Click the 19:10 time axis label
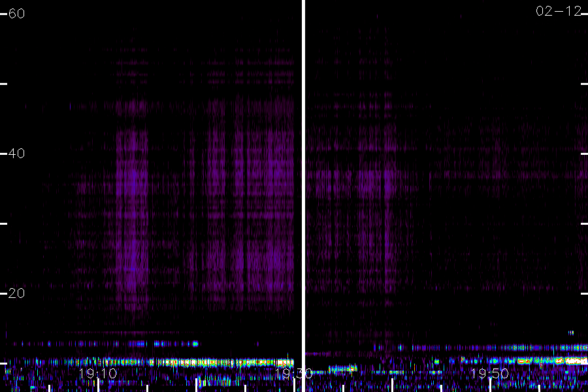Image resolution: width=588 pixels, height=392 pixels. click(98, 374)
